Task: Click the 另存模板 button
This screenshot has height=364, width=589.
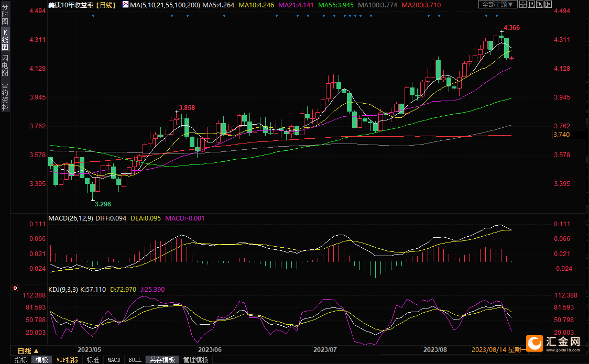Action: point(162,360)
